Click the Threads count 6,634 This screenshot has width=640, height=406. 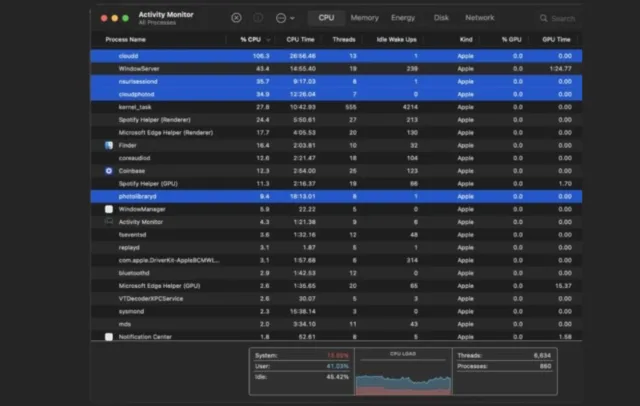[x=542, y=355]
